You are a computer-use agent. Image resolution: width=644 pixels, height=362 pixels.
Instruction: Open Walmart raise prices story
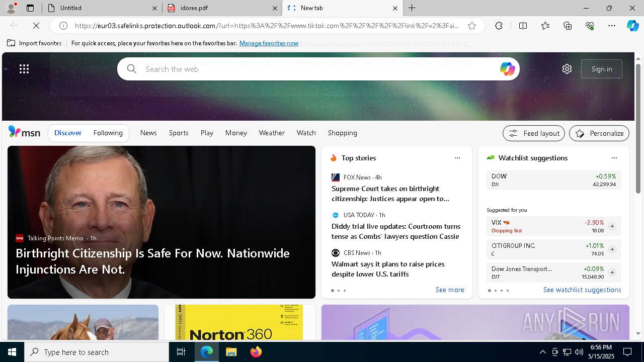[388, 269]
